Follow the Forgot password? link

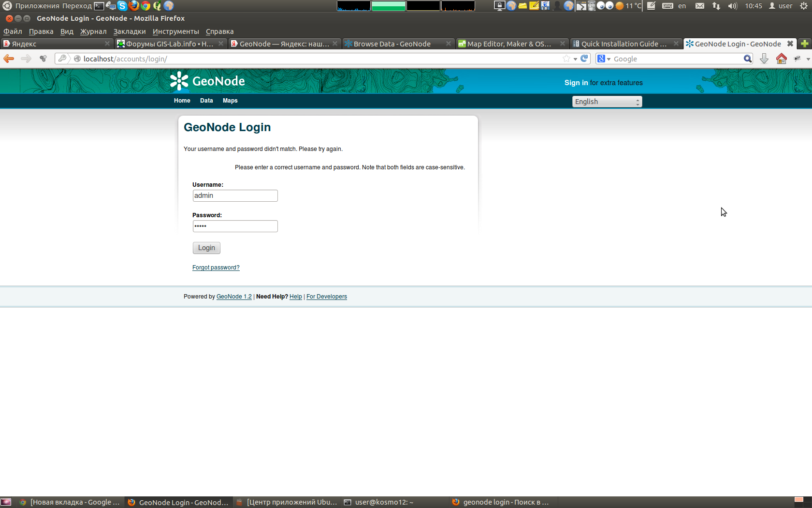216,268
